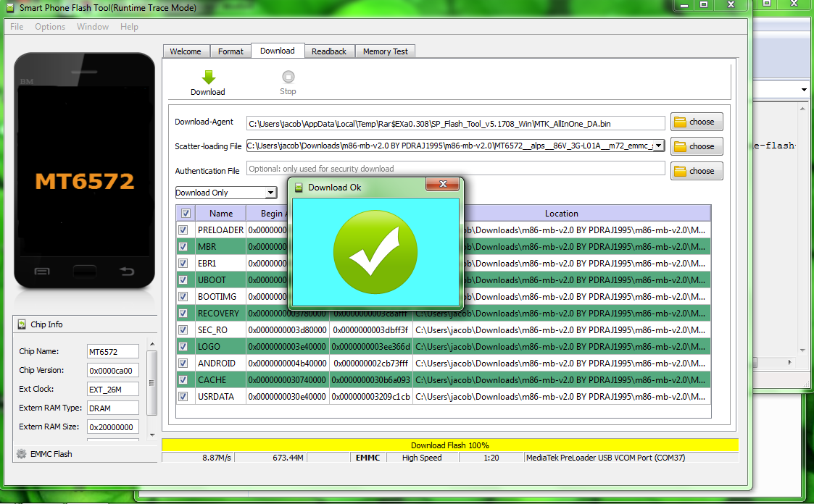
Task: Click the High Speed status entry
Action: point(422,458)
